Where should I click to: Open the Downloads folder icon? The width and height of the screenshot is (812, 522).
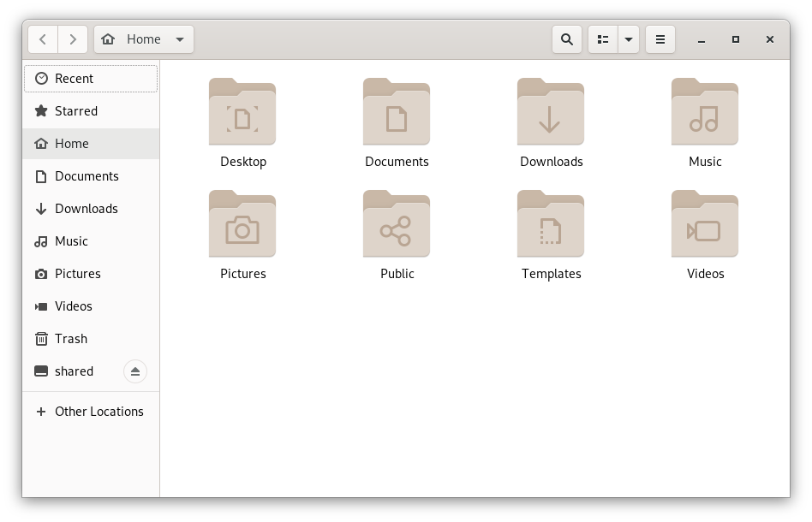pos(551,112)
